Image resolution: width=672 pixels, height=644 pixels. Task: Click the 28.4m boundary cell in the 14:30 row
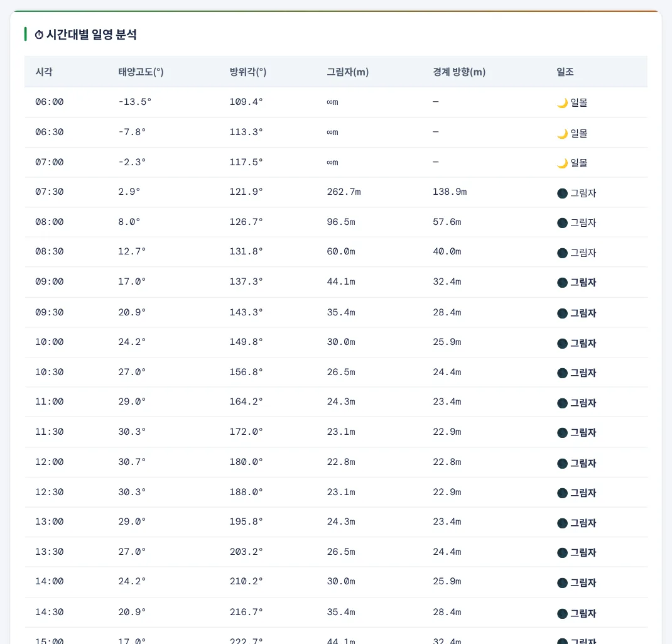coord(447,612)
